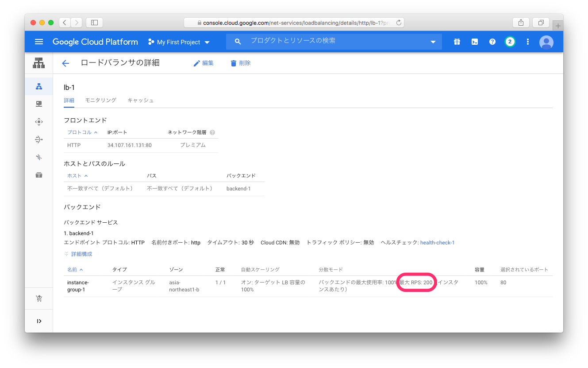Switch to the キャッシュ tab
588x368 pixels.
(x=140, y=100)
